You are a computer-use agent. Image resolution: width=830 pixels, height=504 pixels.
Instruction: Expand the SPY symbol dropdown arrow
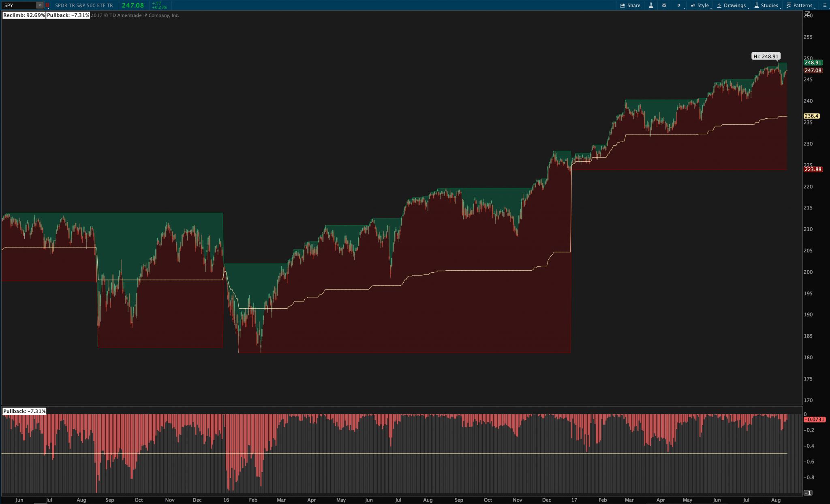click(x=40, y=5)
